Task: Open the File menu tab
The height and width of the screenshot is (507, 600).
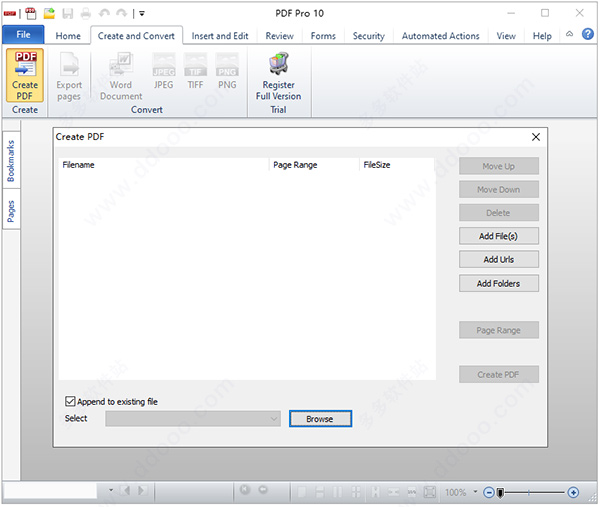Action: [x=23, y=34]
